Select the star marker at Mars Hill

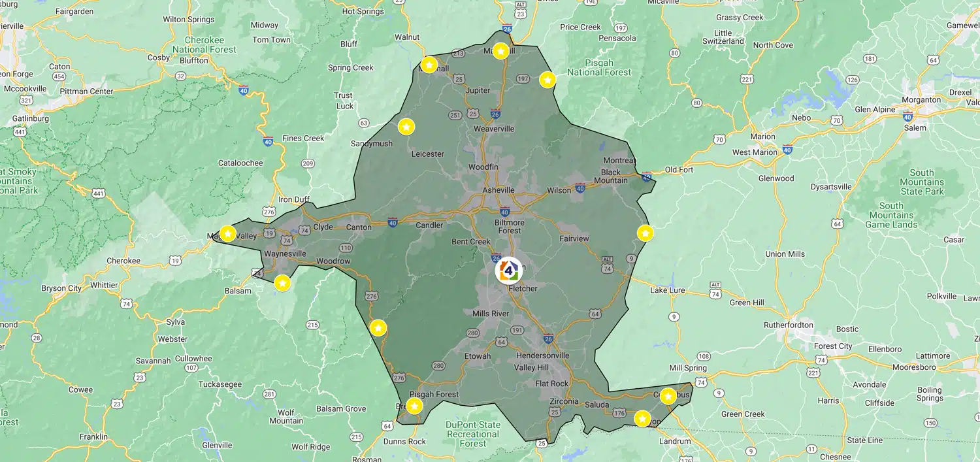click(x=500, y=51)
